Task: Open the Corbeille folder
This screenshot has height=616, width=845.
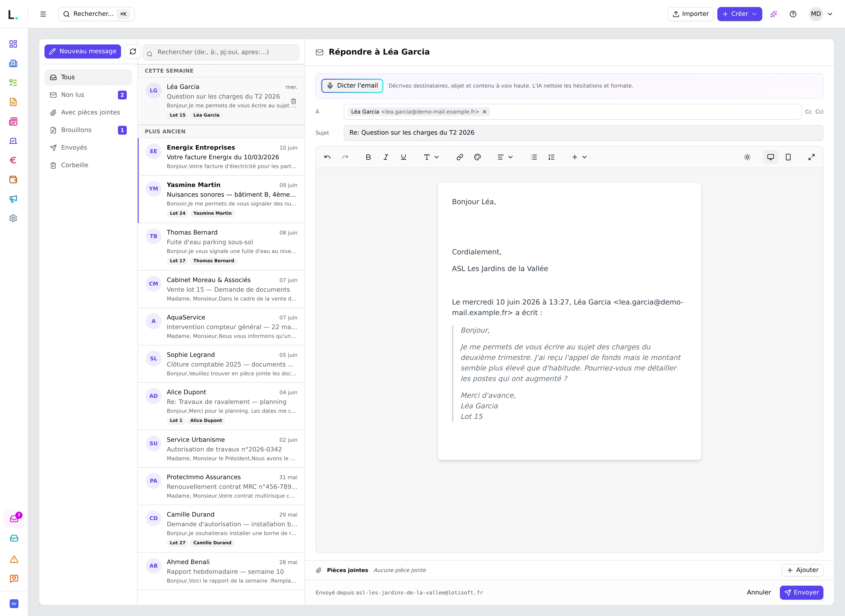Action: point(88,165)
